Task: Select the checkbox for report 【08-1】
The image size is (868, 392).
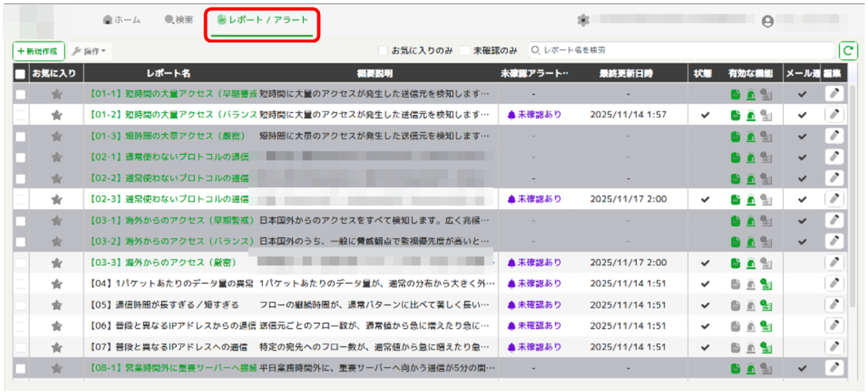Action: tap(20, 368)
